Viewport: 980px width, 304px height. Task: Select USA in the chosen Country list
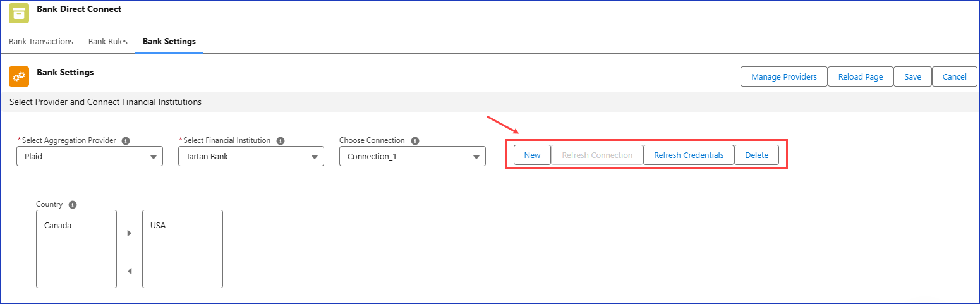tap(158, 226)
